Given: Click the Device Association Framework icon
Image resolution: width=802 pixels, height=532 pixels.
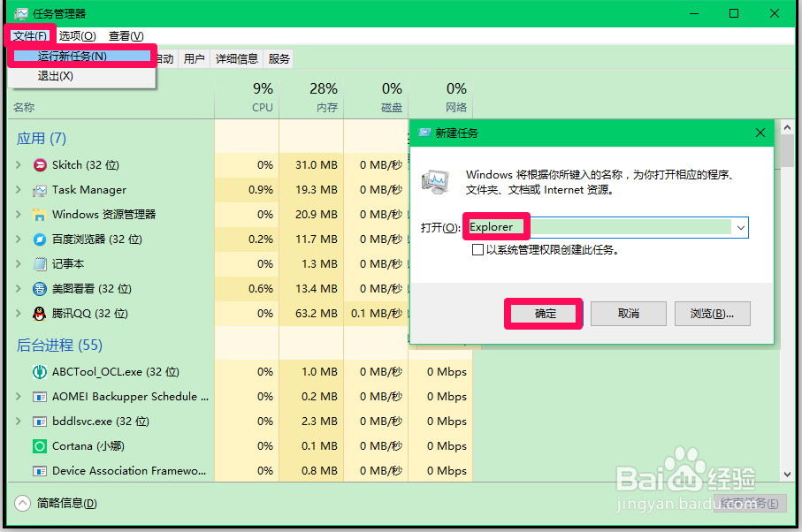Looking at the screenshot, I should [40, 471].
